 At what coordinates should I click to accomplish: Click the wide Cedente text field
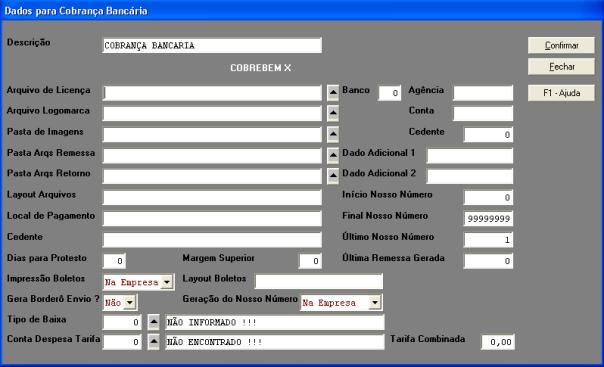click(212, 240)
